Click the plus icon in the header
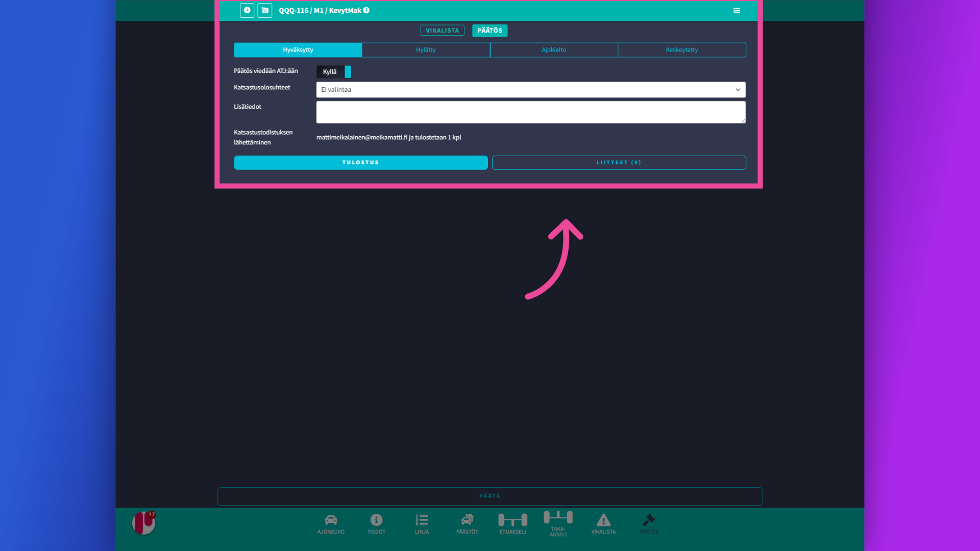Screen dimensions: 980x551 pyautogui.click(x=247, y=10)
